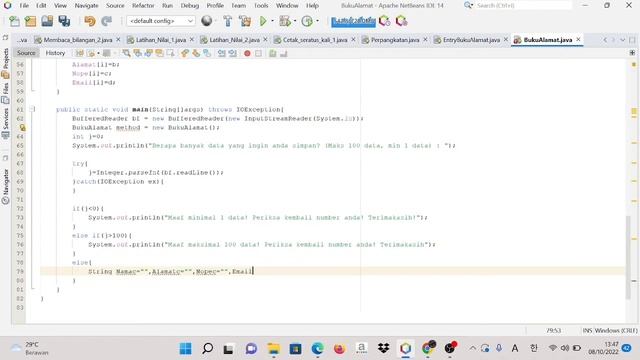Image resolution: width=640 pixels, height=360 pixels.
Task: Click the Profile Project icon
Action: pos(307,21)
